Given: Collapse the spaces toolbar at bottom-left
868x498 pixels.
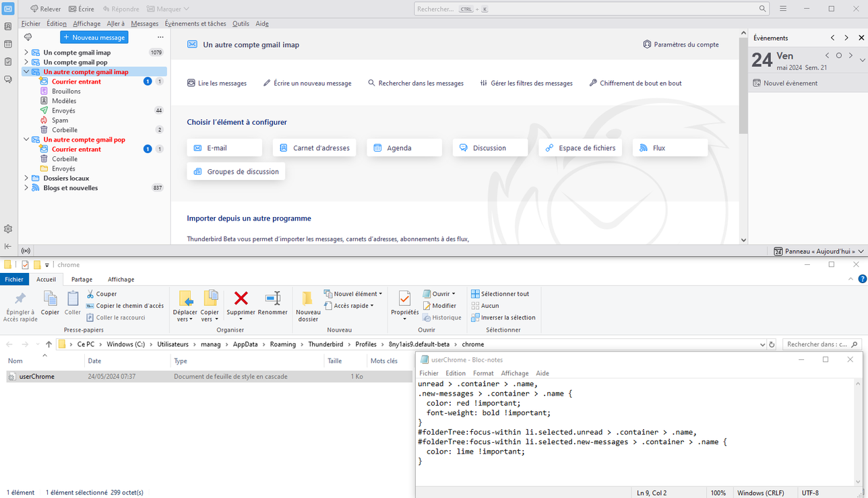Looking at the screenshot, I should (x=8, y=247).
